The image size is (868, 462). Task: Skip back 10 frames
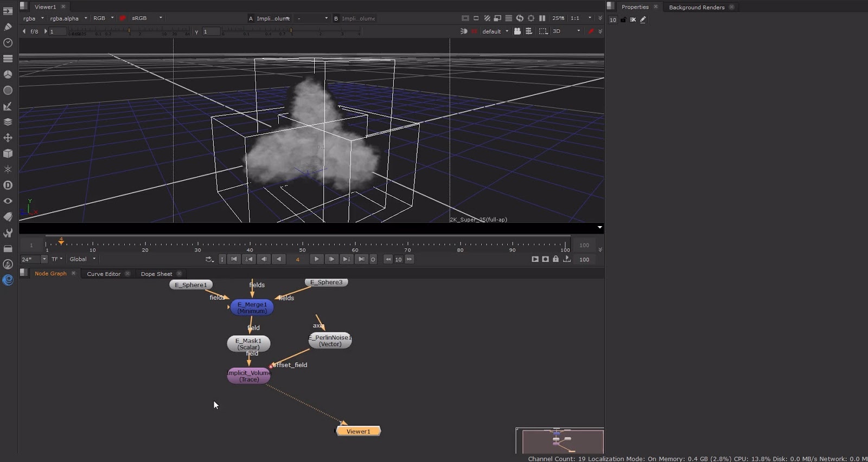pyautogui.click(x=388, y=259)
